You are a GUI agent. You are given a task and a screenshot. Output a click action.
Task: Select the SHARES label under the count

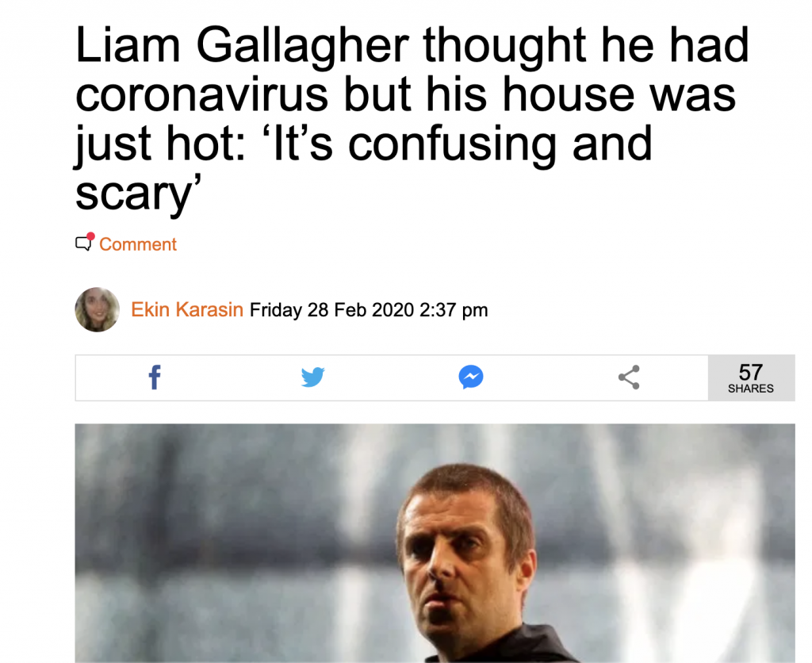click(x=750, y=389)
